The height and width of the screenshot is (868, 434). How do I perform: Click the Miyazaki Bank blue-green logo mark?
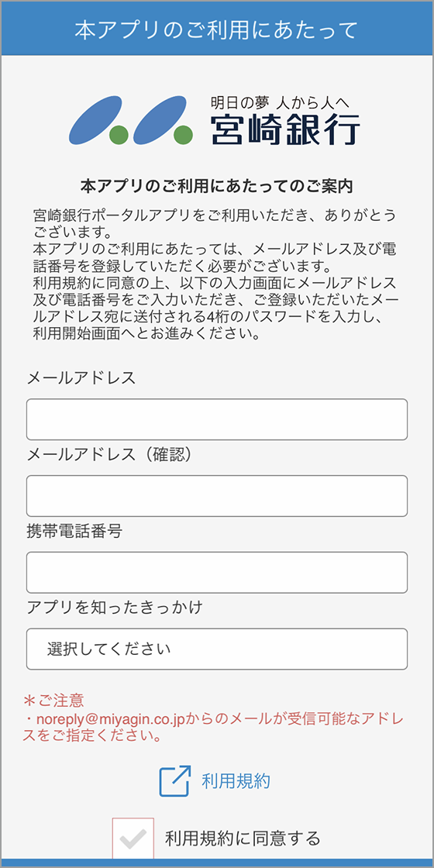coord(131,121)
